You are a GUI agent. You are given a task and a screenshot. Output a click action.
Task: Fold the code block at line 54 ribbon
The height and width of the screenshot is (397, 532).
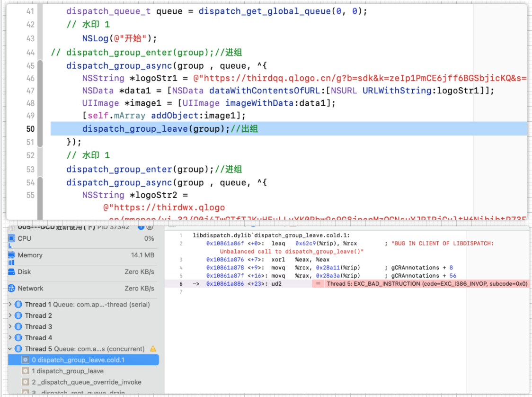pos(40,198)
